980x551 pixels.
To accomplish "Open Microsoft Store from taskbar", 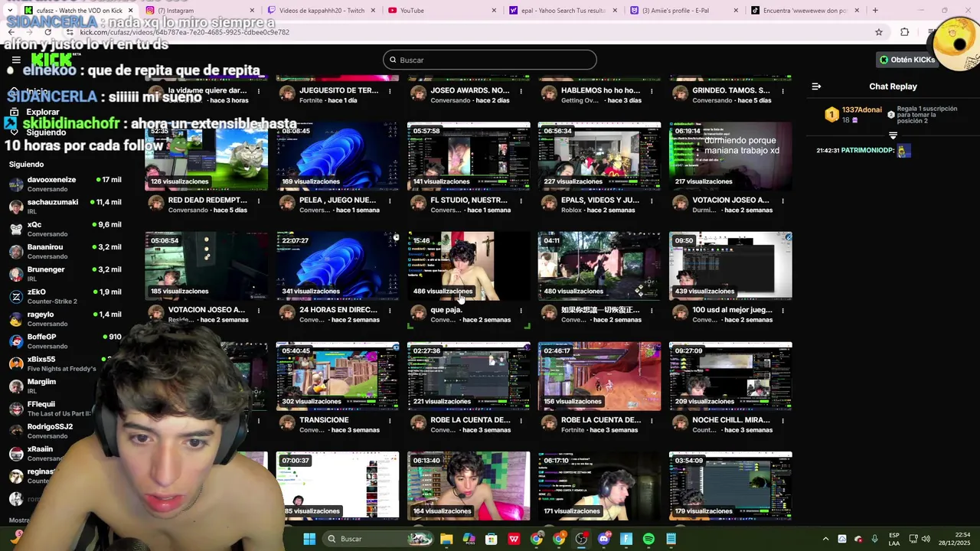I will 492,539.
